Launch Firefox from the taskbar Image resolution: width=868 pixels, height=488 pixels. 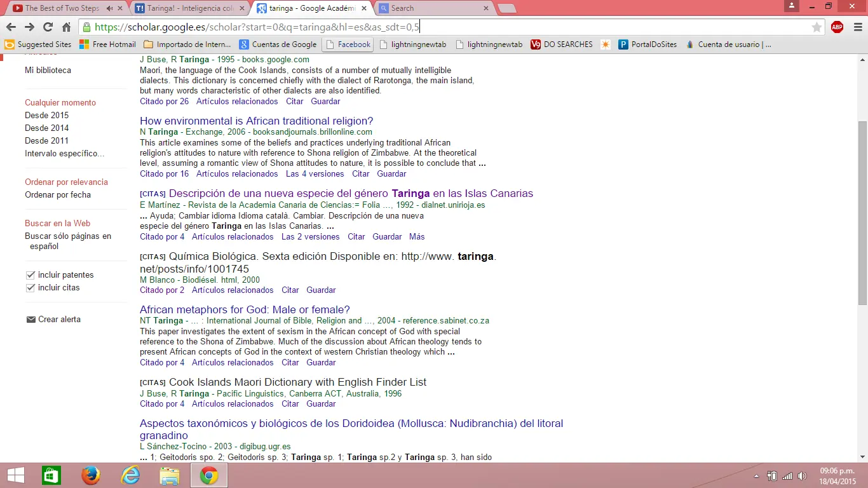(91, 475)
